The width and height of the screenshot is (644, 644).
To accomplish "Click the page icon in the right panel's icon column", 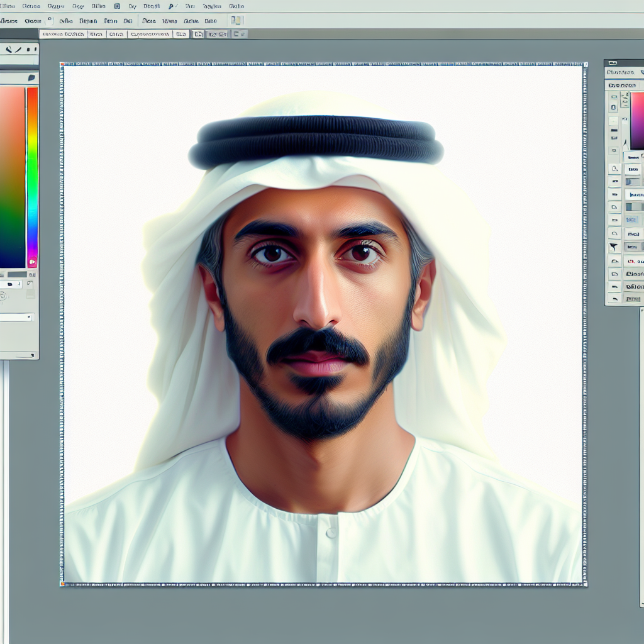I will [615, 169].
